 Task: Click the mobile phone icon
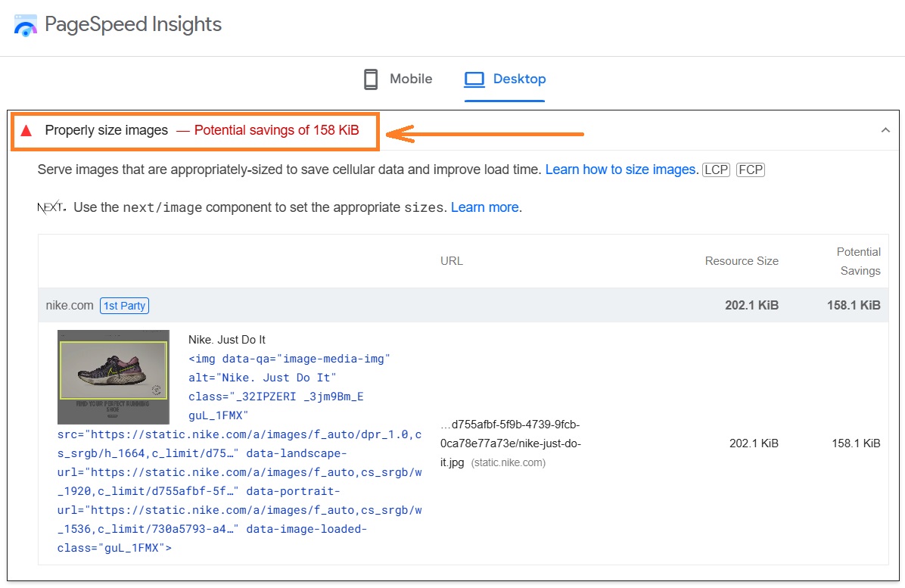pos(370,79)
